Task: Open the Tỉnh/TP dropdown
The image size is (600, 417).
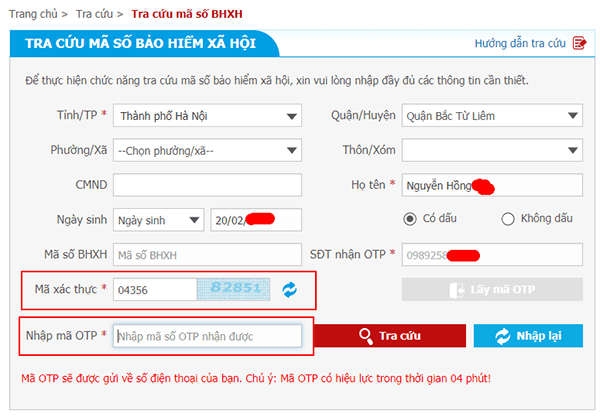Action: coord(207,116)
